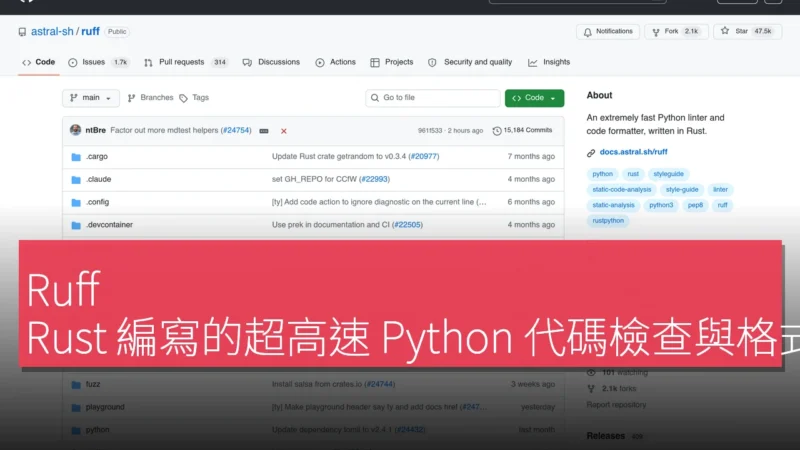Select the styleguide topic tag
The height and width of the screenshot is (450, 800).
[668, 174]
